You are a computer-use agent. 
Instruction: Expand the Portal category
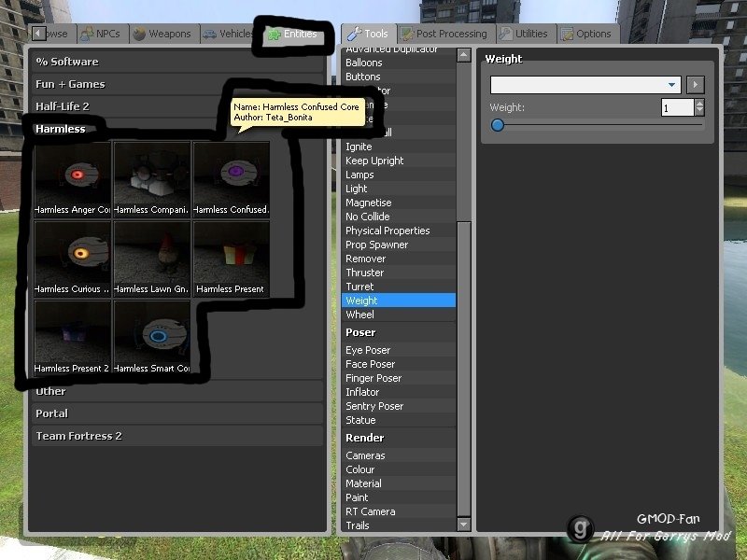point(177,413)
